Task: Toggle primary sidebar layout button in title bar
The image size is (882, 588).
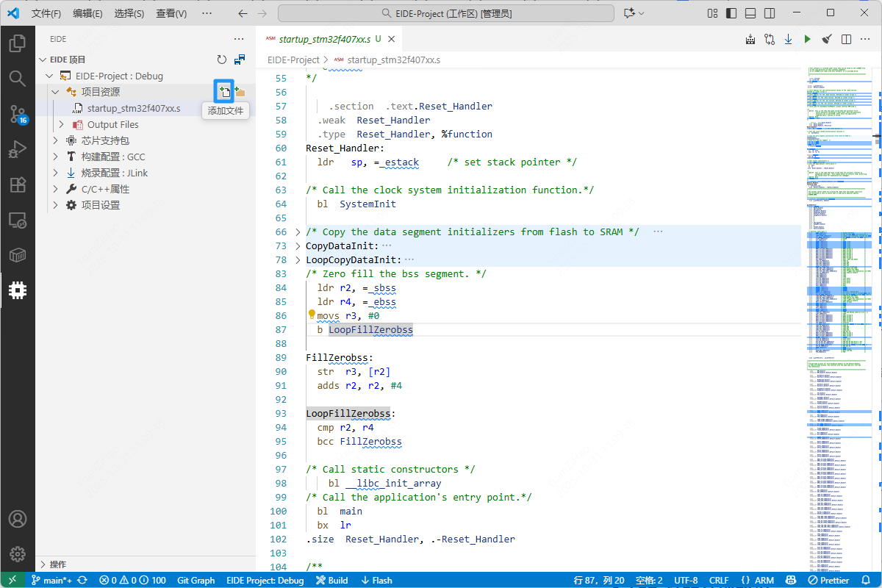Action: click(731, 13)
